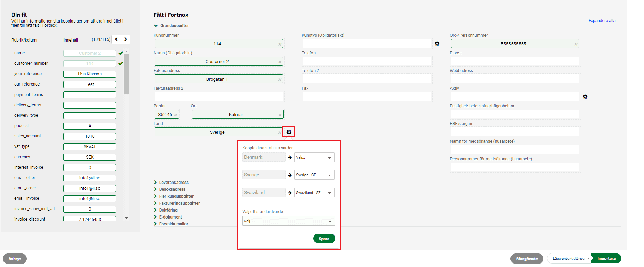Viewport: 644px width, 267px height.
Task: Click the Kundtyp (Obligatoriskt) field
Action: click(367, 44)
